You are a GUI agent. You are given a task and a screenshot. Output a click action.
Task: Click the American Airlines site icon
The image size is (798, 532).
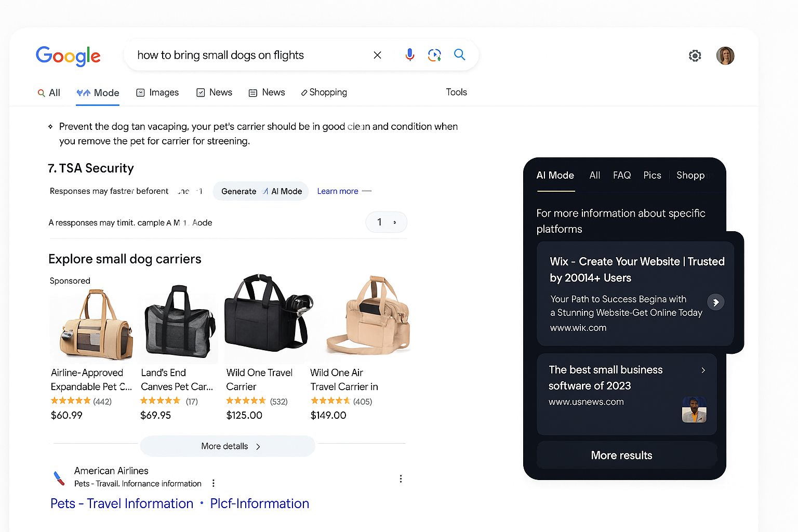pos(59,477)
